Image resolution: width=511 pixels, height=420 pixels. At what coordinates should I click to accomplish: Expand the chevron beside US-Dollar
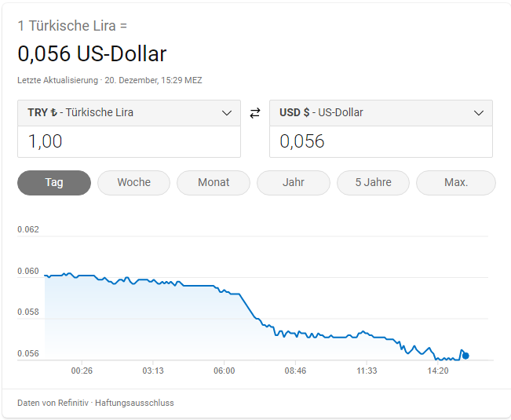point(478,113)
